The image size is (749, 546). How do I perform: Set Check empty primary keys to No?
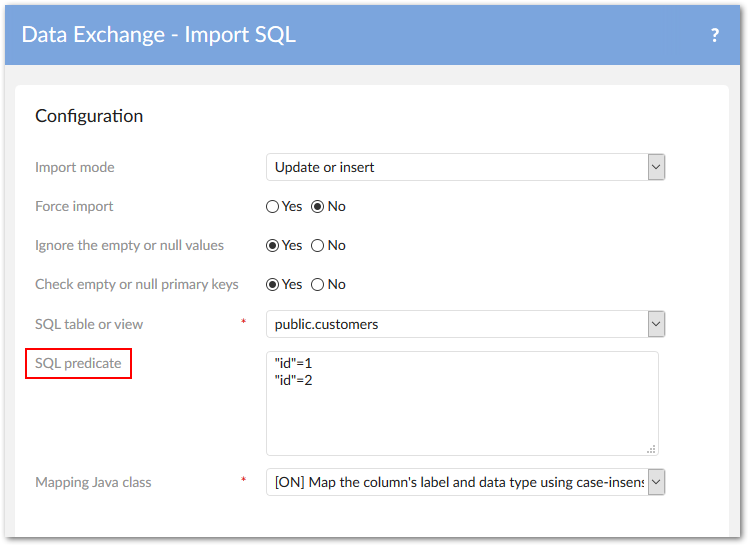pyautogui.click(x=318, y=285)
